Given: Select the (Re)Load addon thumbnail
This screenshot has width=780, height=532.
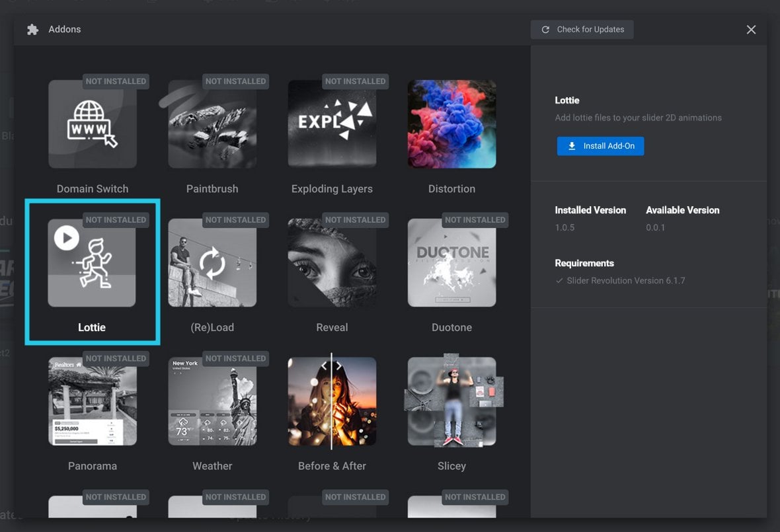Looking at the screenshot, I should (x=212, y=262).
